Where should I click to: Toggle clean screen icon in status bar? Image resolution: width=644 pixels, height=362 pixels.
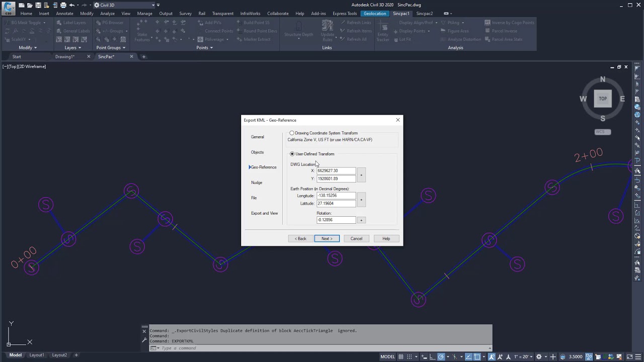[x=629, y=356]
